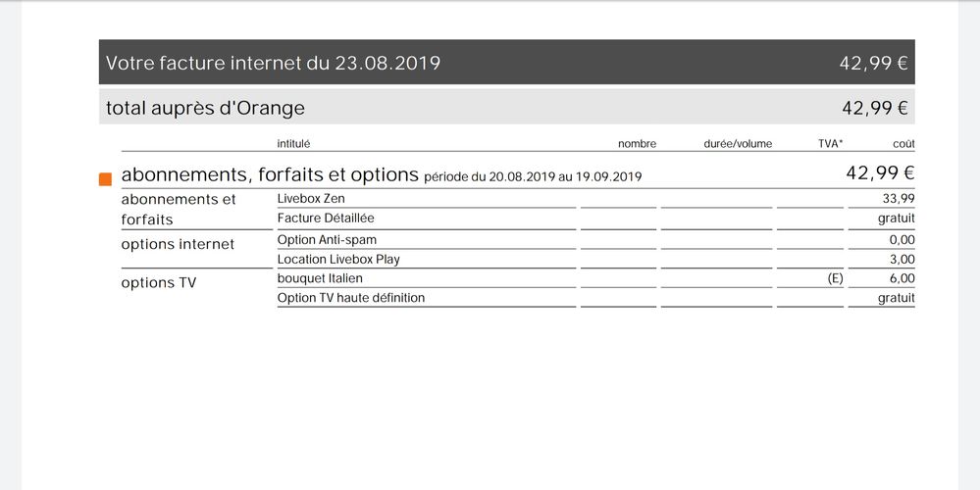This screenshot has height=490, width=980.
Task: Select the 'bouquet Italien' TV option
Action: click(320, 279)
